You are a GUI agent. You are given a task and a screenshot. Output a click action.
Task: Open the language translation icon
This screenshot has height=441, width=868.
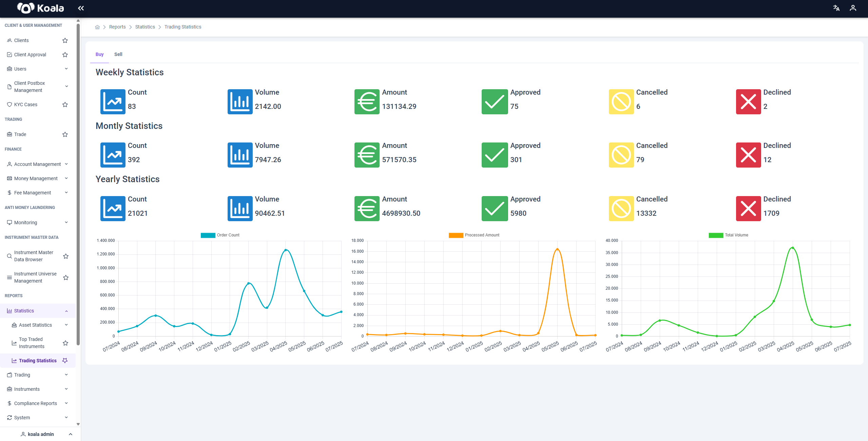[836, 8]
